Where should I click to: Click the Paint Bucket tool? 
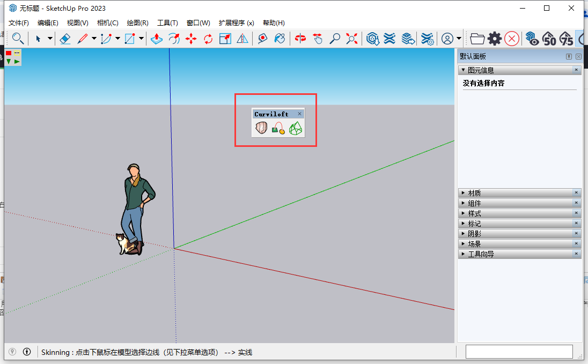point(280,39)
